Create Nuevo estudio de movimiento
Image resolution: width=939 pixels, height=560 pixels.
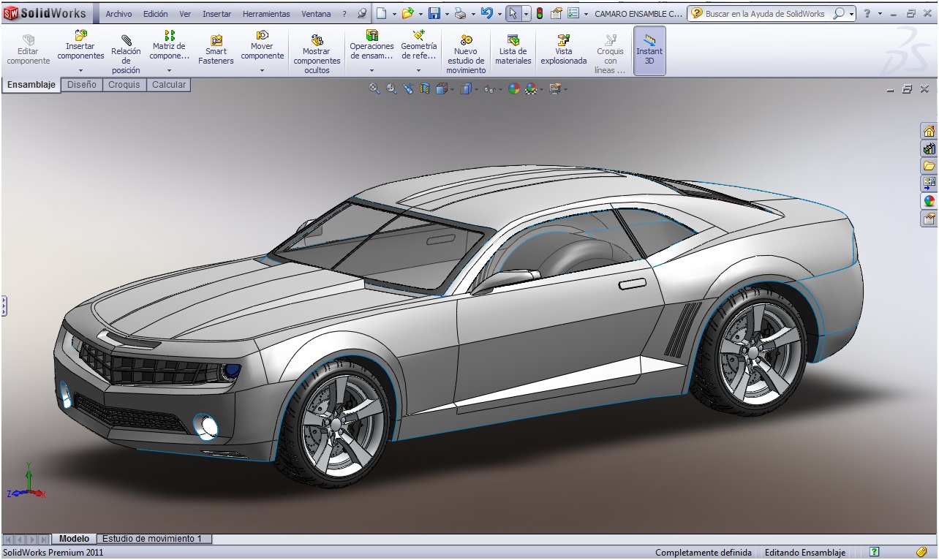coord(466,54)
